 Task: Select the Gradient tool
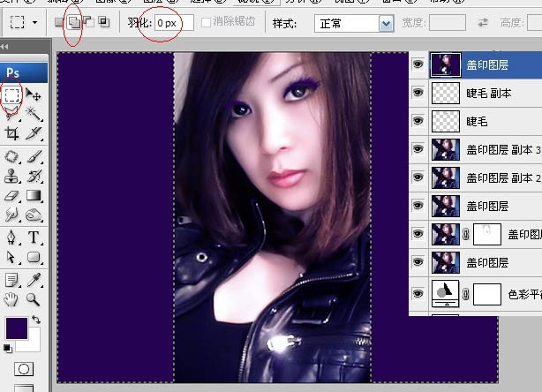34,196
